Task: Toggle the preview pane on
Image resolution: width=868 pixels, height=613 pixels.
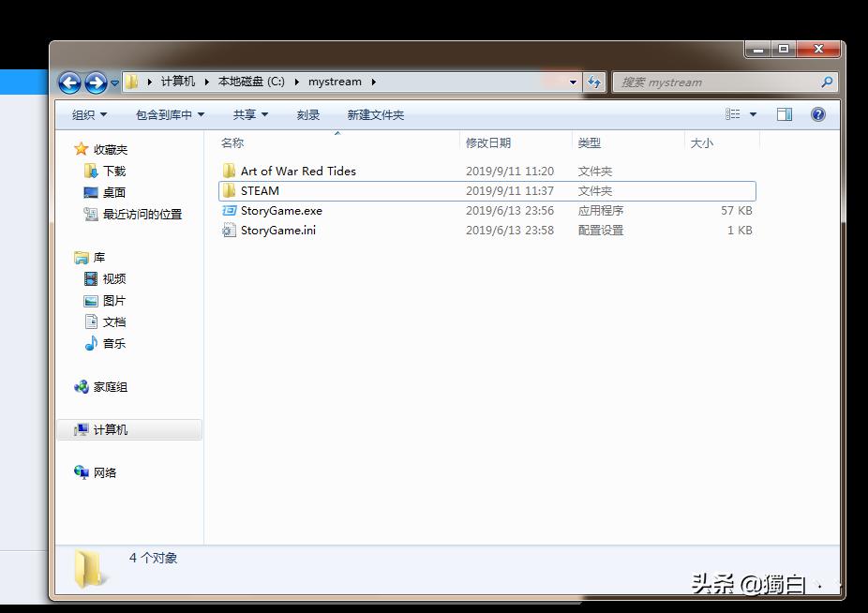Action: pyautogui.click(x=785, y=113)
